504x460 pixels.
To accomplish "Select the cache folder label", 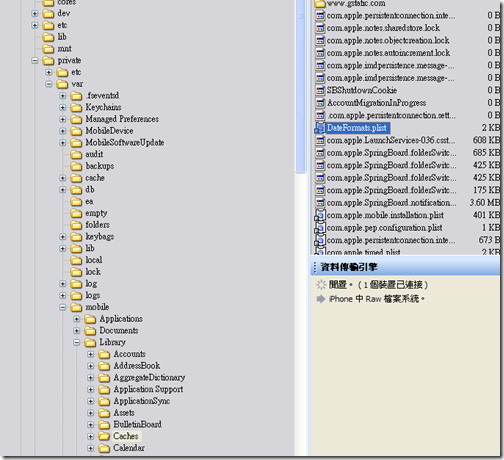I will tap(95, 178).
